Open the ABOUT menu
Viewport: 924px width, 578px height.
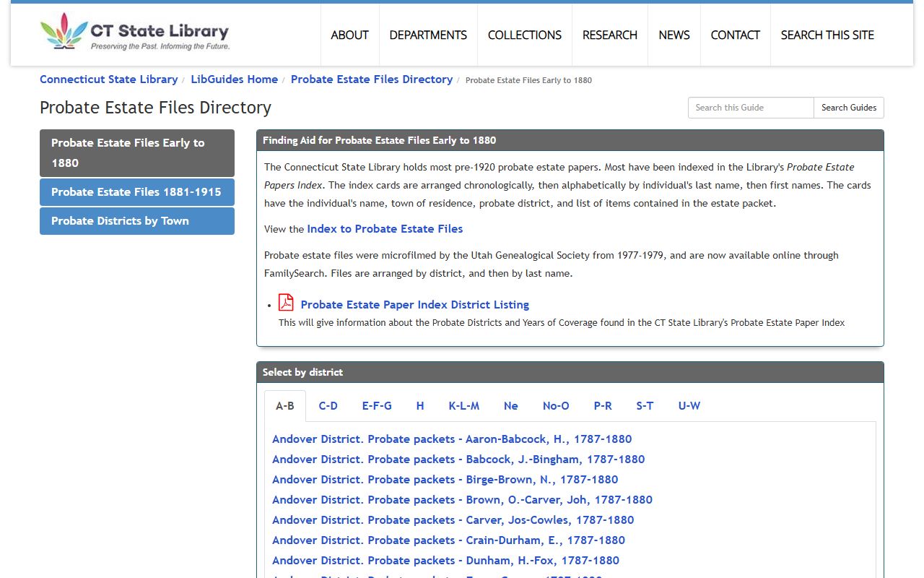(x=349, y=35)
